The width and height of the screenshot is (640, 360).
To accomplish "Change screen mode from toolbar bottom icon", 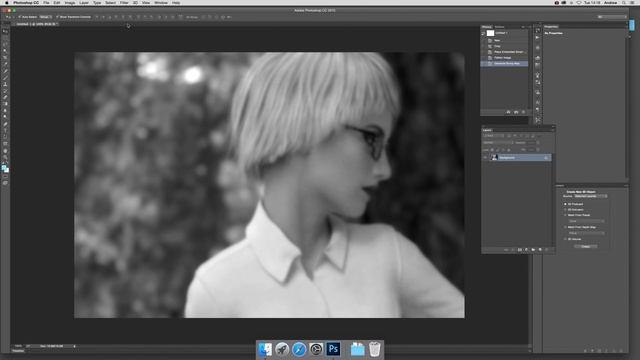I will pyautogui.click(x=5, y=183).
